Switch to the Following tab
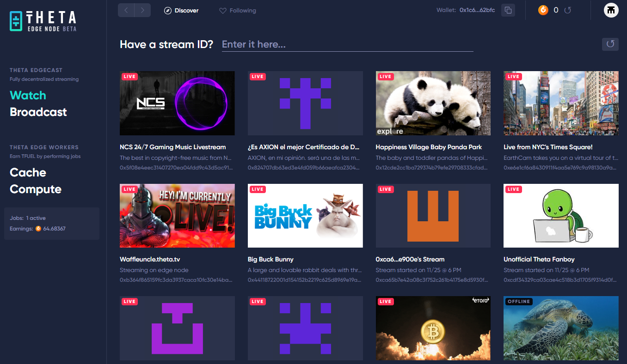The image size is (627, 364). (238, 10)
